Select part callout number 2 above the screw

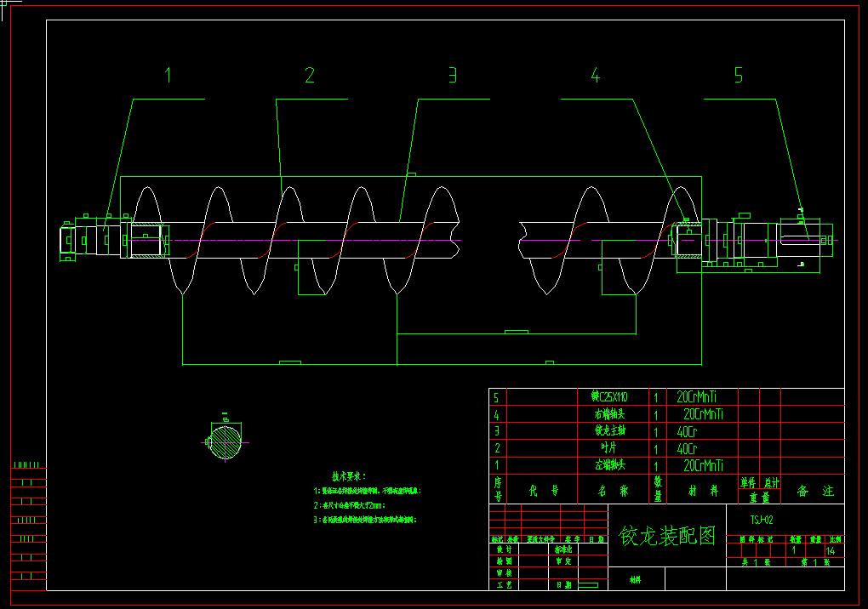[310, 75]
